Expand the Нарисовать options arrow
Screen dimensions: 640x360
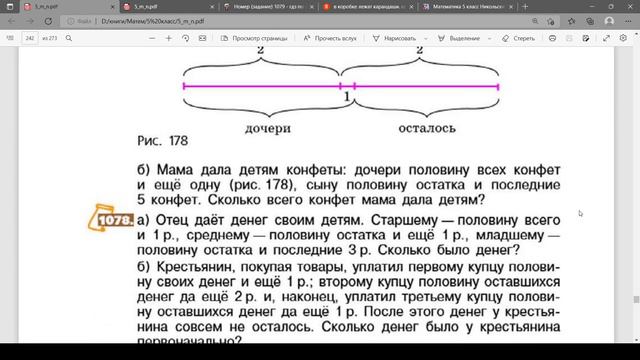(426, 38)
